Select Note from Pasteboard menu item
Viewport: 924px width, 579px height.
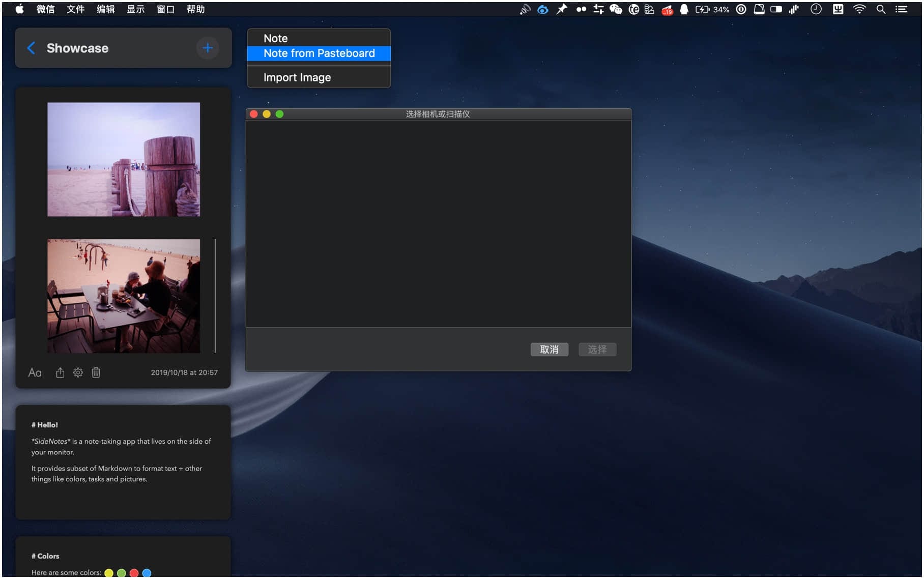pos(319,53)
